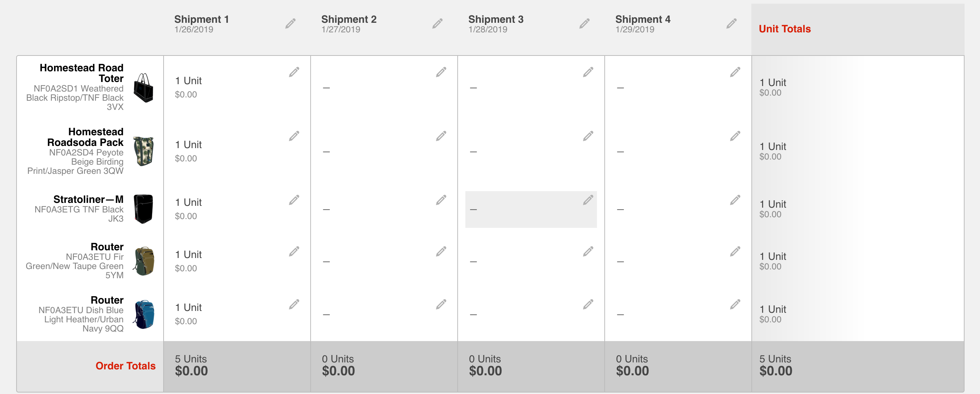Edit Fir Green Router Shipment 4 quantity

click(735, 251)
